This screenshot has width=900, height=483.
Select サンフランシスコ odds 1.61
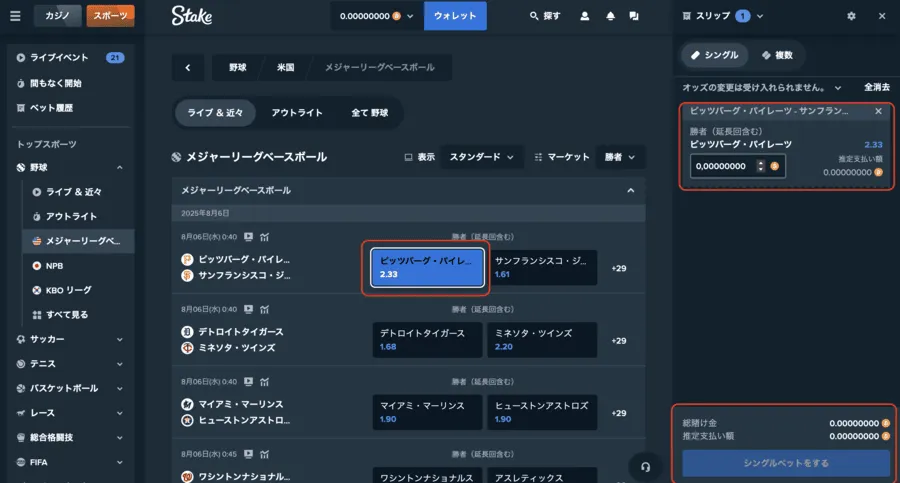[542, 268]
